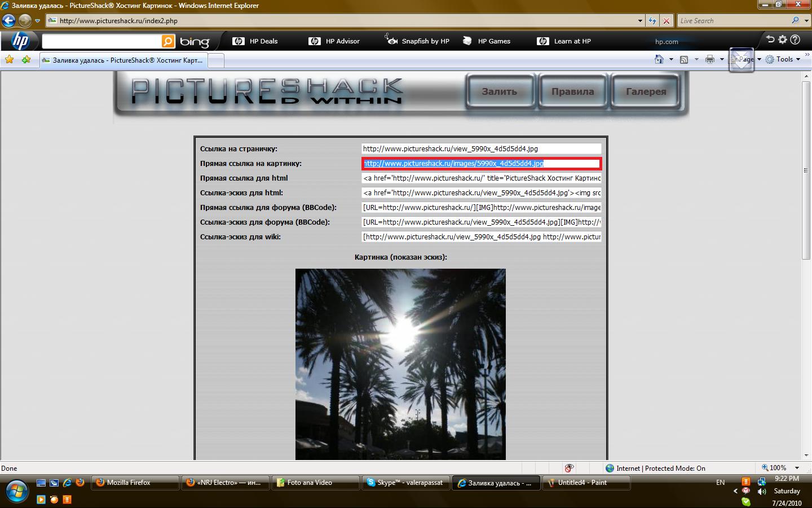The image size is (812, 508).
Task: Launch Internet Explorer from quick launch
Action: pos(67,483)
